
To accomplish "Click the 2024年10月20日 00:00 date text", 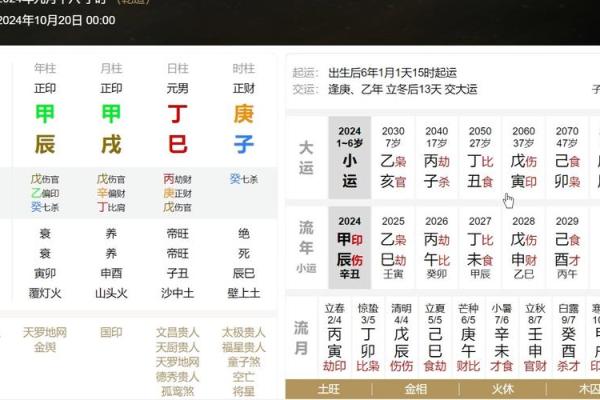I will 57,20.
